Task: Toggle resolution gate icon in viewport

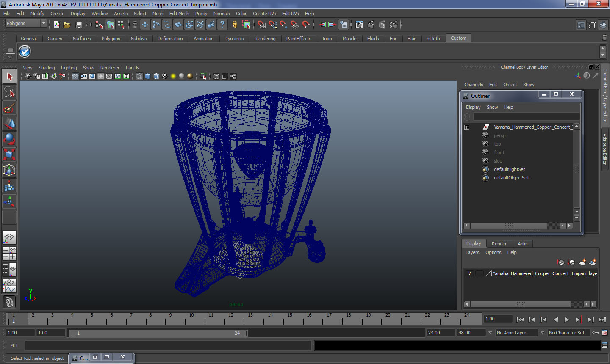Action: 92,76
